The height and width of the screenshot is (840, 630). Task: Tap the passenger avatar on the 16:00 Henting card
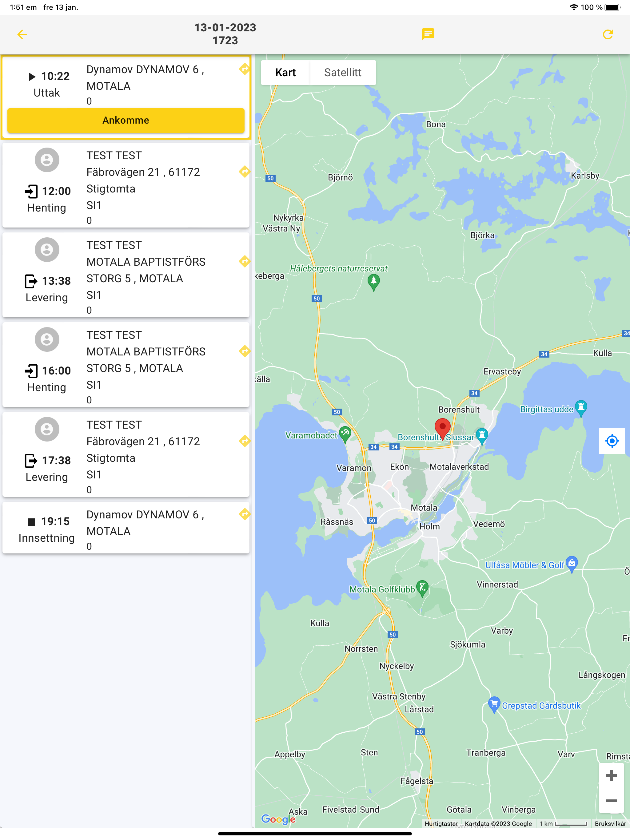click(x=47, y=339)
